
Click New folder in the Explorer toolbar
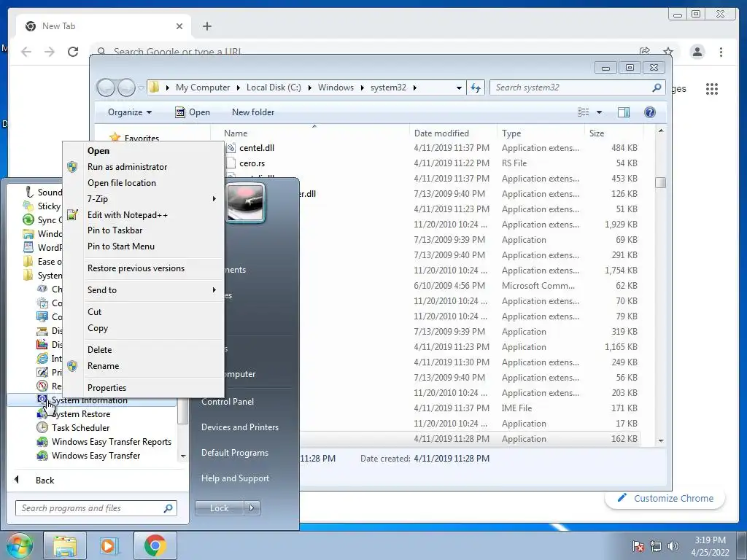[253, 112]
